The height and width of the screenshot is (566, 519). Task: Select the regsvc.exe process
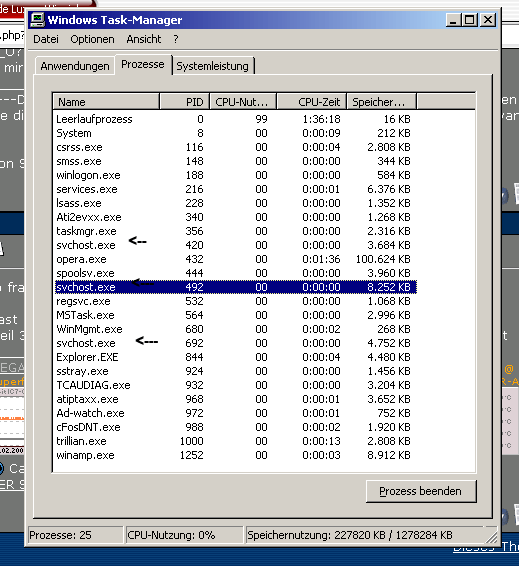click(x=236, y=301)
